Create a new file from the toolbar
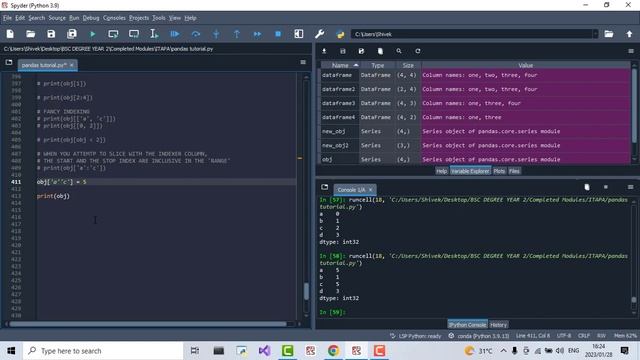Screen dimensions: 640x360 click(10, 34)
